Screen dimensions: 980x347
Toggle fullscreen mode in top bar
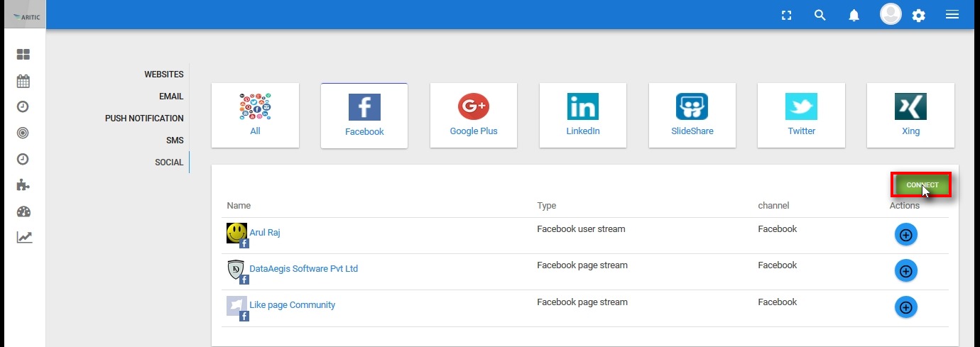[786, 15]
